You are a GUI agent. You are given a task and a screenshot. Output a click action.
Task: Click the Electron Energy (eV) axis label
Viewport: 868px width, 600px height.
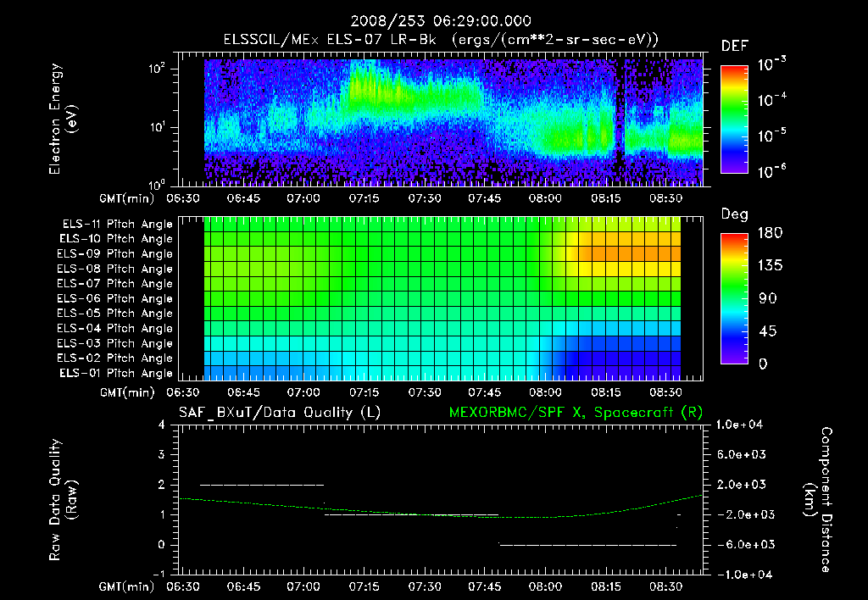[x=63, y=119]
